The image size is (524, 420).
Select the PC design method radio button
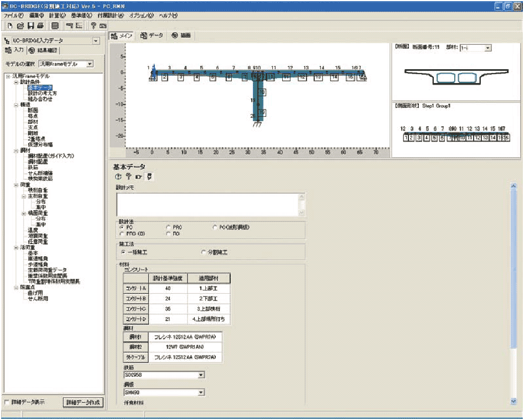tap(122, 227)
